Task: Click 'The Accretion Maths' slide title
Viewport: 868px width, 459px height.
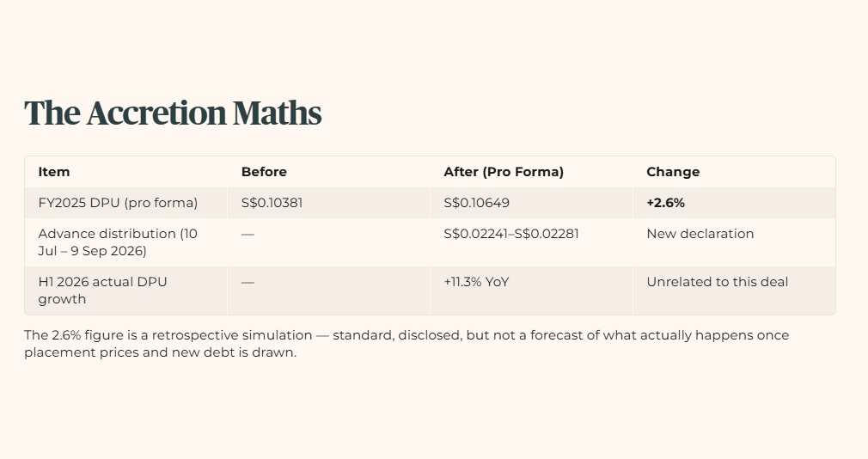Action: point(173,113)
